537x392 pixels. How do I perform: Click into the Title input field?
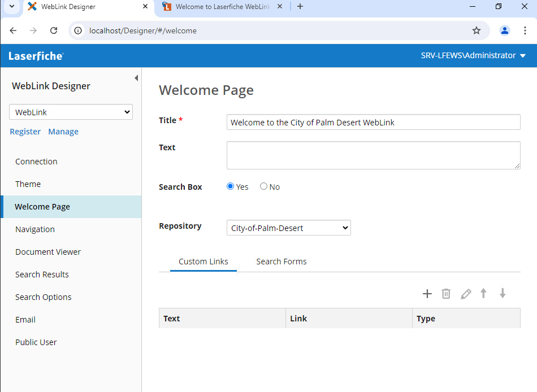tap(373, 122)
